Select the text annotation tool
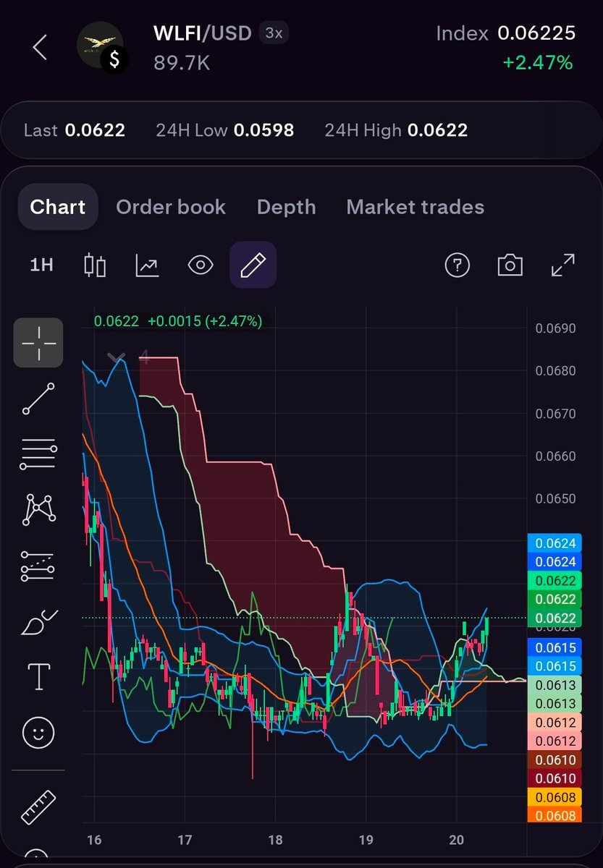 pos(38,678)
